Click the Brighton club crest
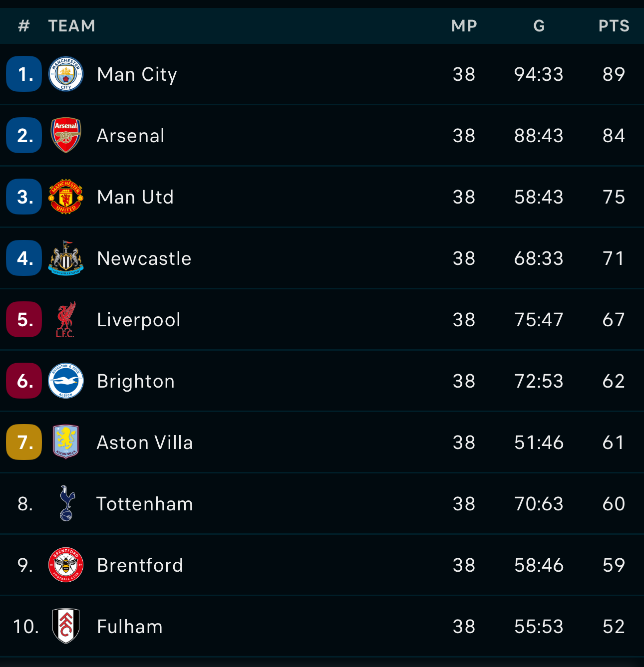This screenshot has height=667, width=644. [66, 381]
